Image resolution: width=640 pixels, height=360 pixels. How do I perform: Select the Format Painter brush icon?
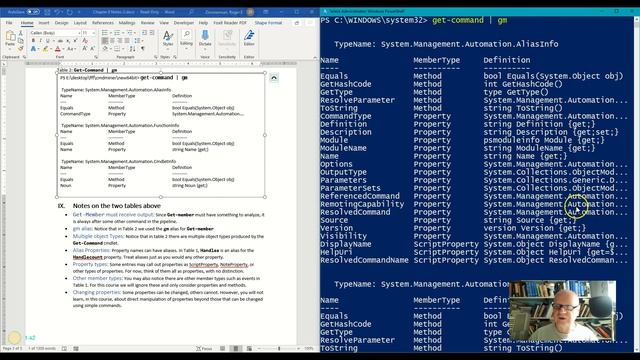click(x=21, y=49)
